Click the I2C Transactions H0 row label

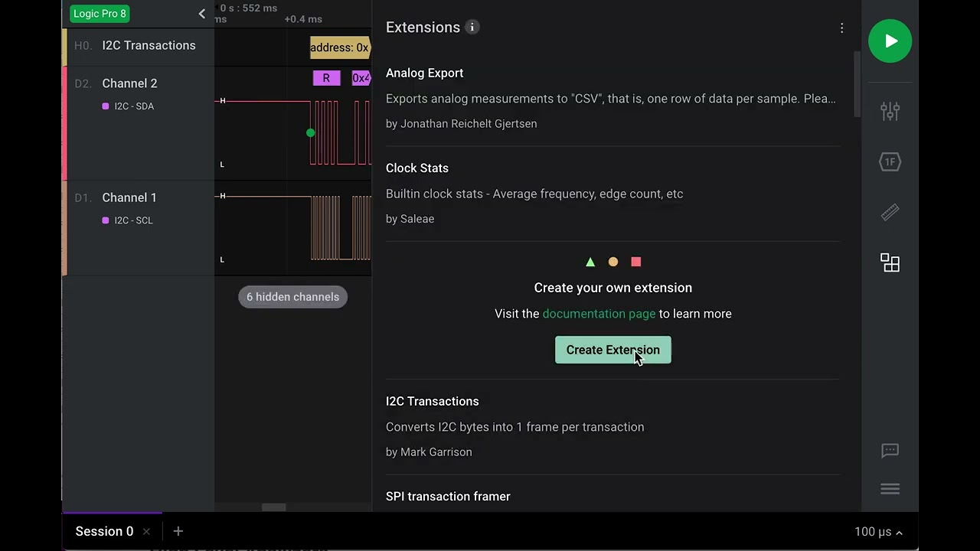[149, 45]
